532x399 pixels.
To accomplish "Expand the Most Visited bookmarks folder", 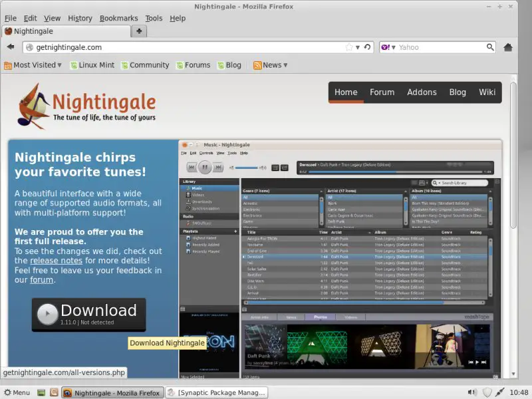I will (x=33, y=65).
